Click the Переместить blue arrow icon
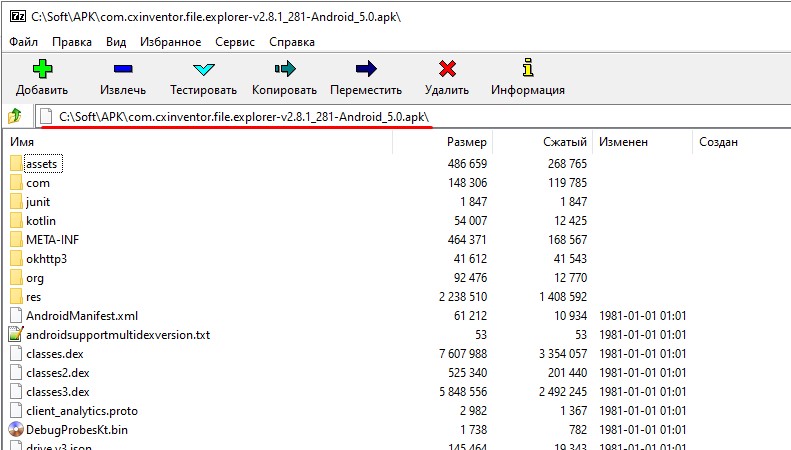 point(366,69)
